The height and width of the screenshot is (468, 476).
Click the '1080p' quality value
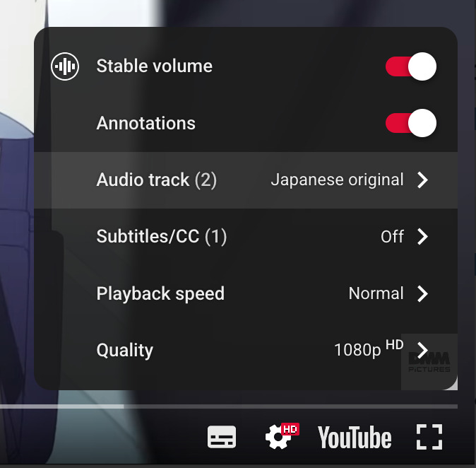point(358,350)
